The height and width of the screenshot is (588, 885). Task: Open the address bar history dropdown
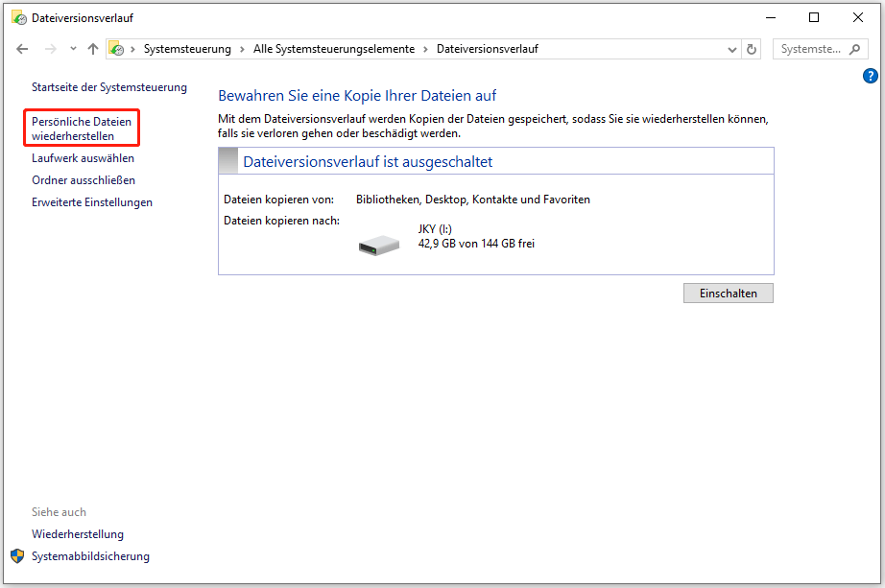tap(732, 50)
